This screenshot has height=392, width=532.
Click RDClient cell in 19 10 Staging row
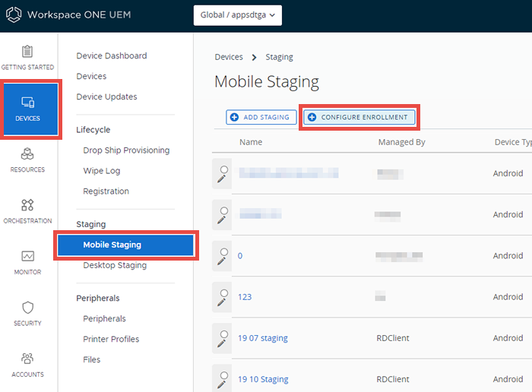click(393, 379)
